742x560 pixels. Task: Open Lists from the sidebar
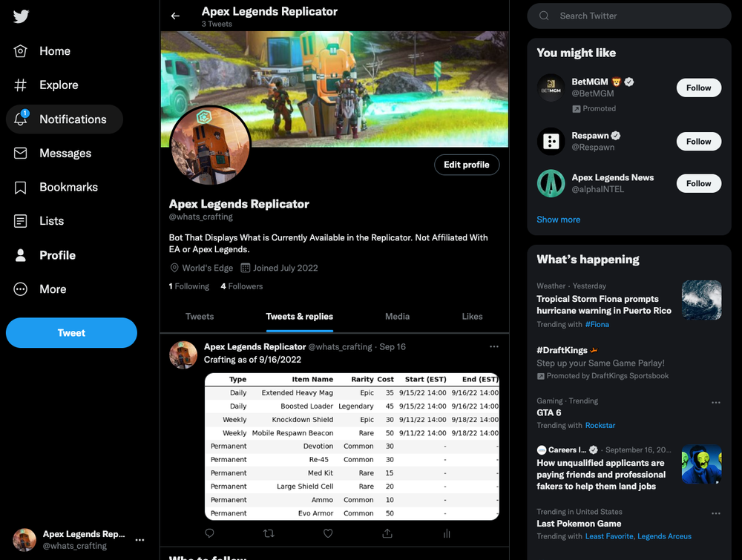tap(39, 221)
